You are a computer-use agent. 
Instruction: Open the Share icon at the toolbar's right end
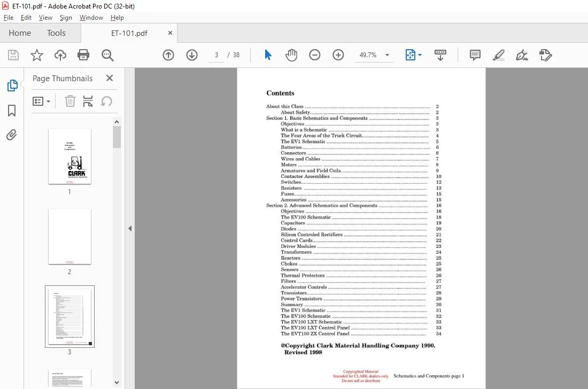[x=546, y=55]
